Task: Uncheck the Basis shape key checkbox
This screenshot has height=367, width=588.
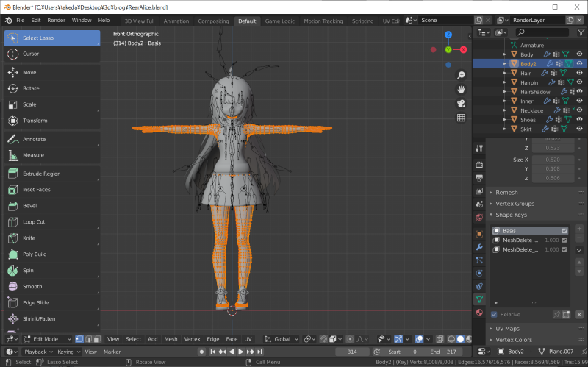Action: click(564, 231)
